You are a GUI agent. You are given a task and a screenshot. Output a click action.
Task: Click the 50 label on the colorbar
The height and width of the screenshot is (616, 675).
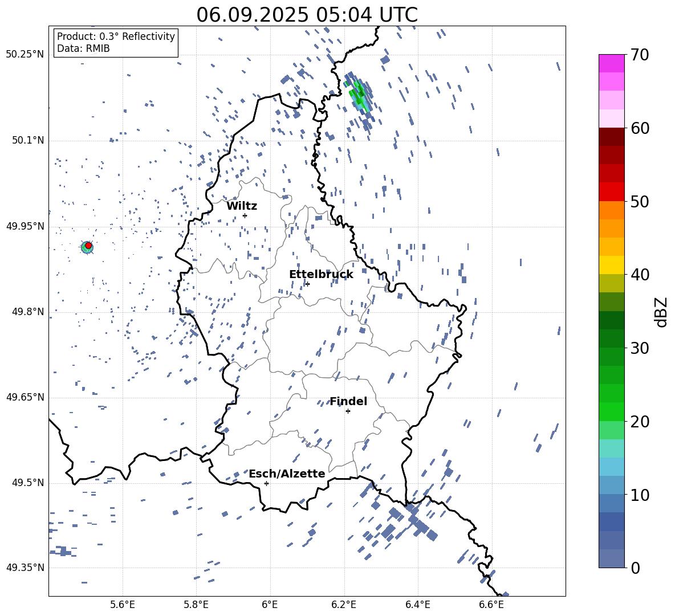[639, 202]
